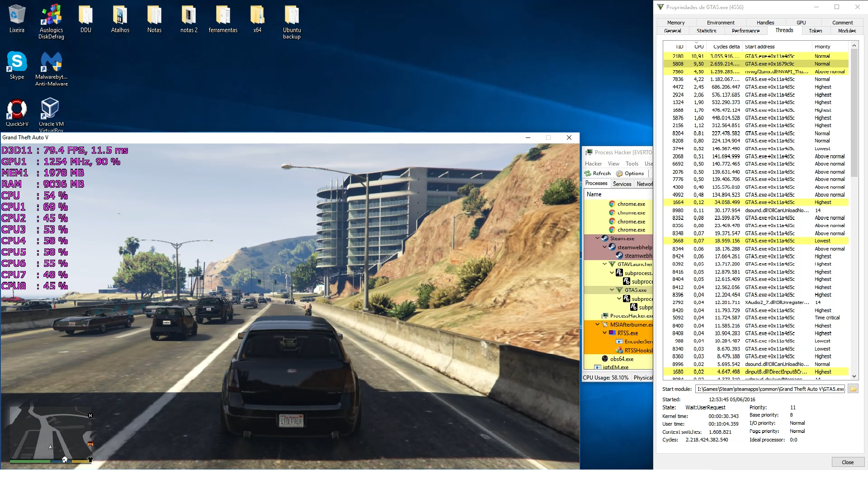
Task: Collapse the first subprocess tree under GTAVLauncher
Action: click(612, 273)
